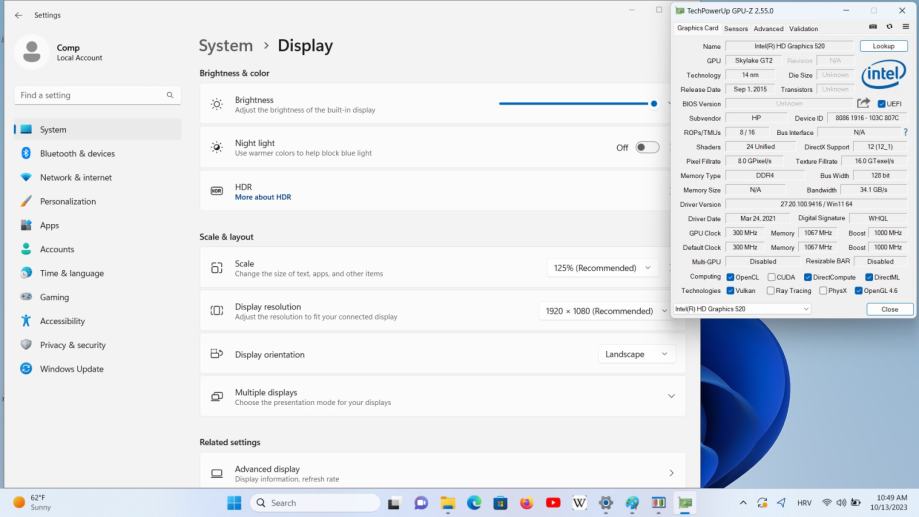
Task: Click the Settings back arrow
Action: click(18, 15)
